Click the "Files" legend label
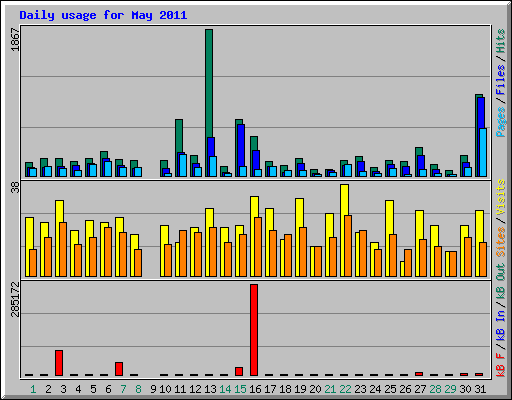512x400 pixels. click(x=500, y=80)
